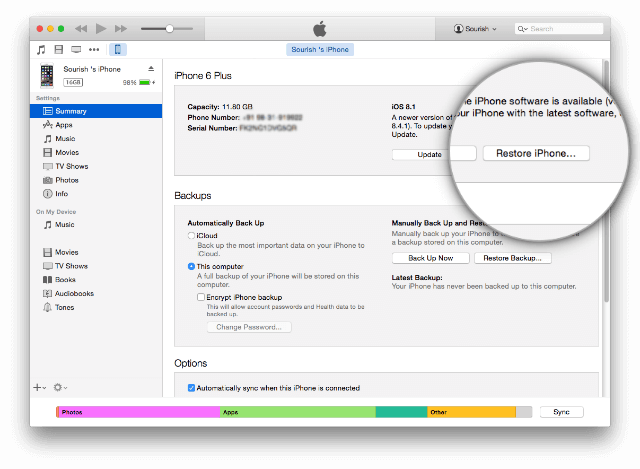Select the Sourish's iPhone tab
The width and height of the screenshot is (640, 469).
pos(320,49)
